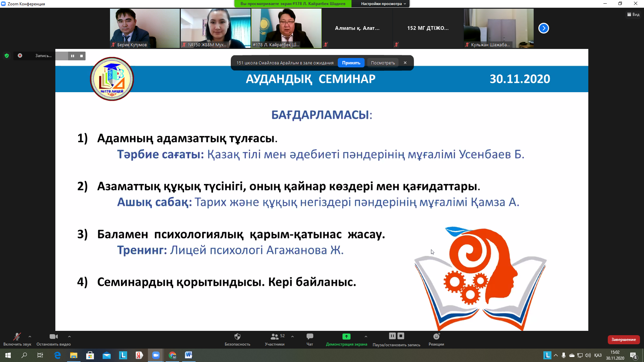Select Берик Кутумов video thumbnail

click(145, 28)
